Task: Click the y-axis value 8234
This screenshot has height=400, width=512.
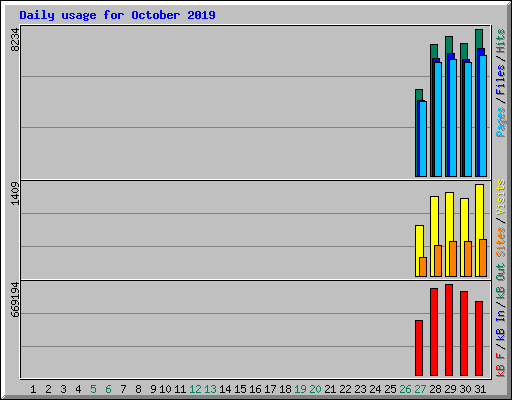Action: point(15,40)
